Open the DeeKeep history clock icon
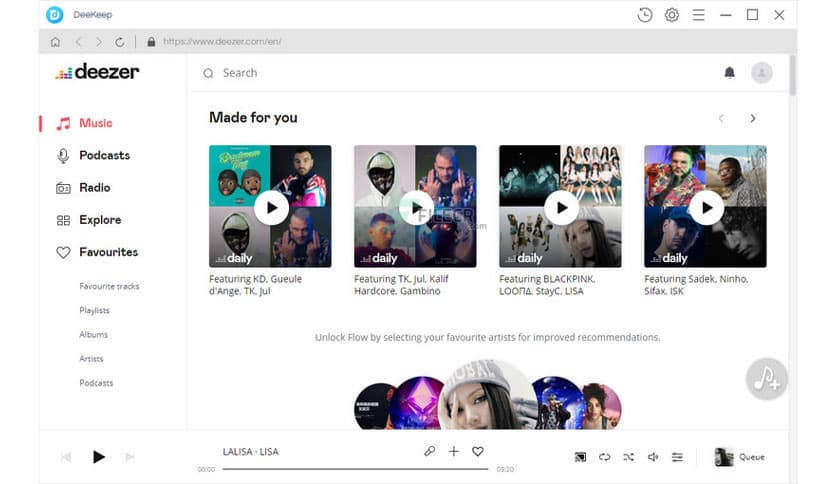The width and height of the screenshot is (836, 484). click(645, 15)
